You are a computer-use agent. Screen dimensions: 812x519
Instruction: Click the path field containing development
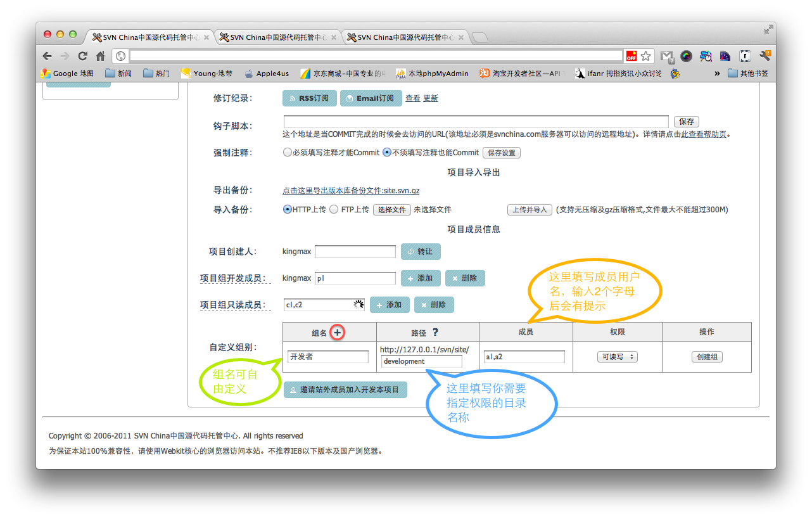pyautogui.click(x=422, y=361)
